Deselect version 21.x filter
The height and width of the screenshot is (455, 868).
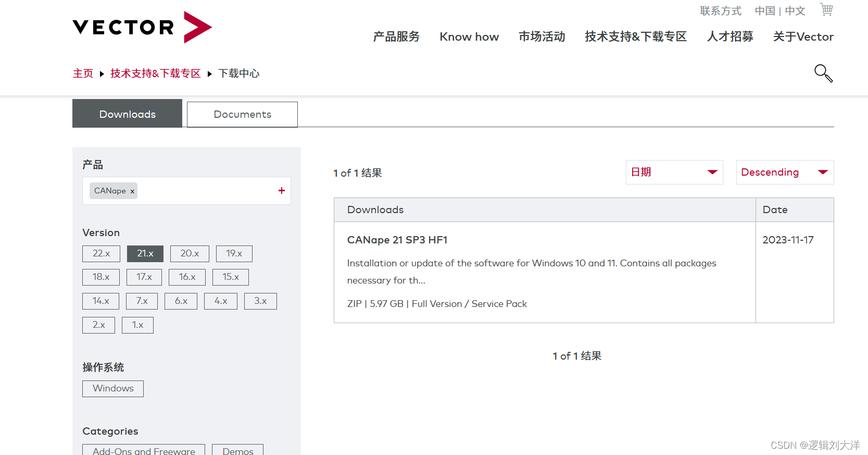coord(145,254)
